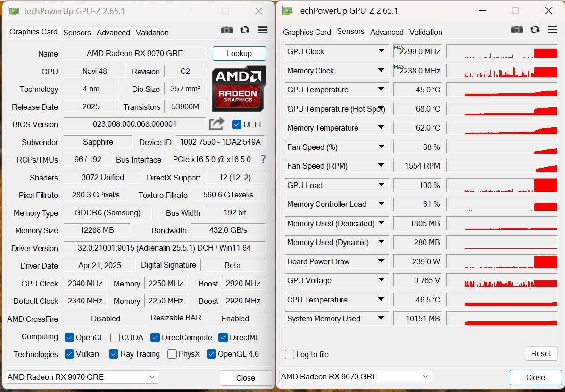Toggle the DirectCompute checkbox

tap(155, 337)
